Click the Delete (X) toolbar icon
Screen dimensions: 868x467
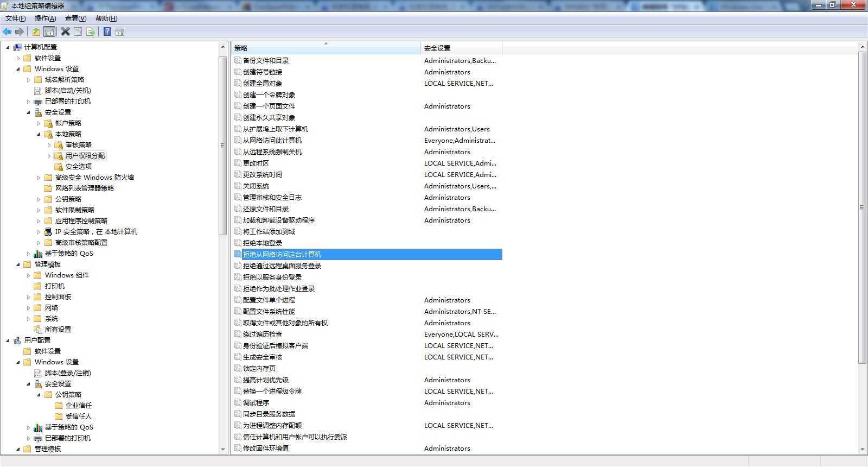click(x=65, y=32)
